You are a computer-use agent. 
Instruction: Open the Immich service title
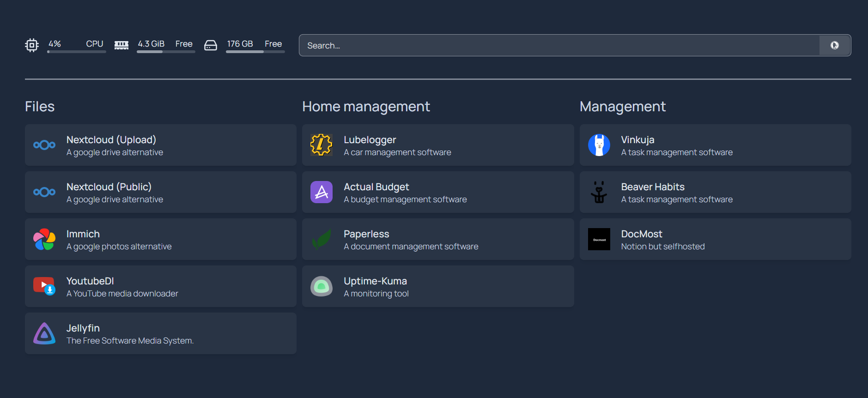pos(83,234)
